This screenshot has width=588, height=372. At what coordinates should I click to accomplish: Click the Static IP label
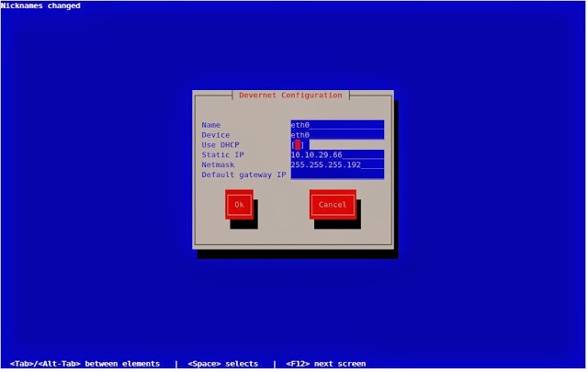pos(222,154)
